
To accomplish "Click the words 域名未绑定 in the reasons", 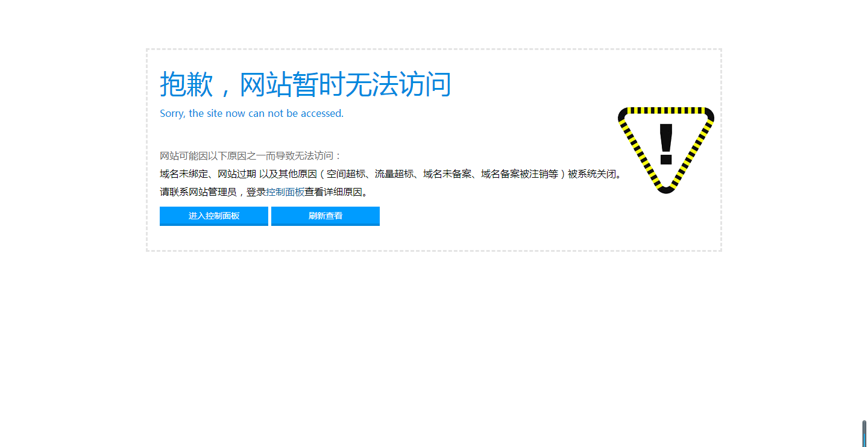I will pos(183,174).
